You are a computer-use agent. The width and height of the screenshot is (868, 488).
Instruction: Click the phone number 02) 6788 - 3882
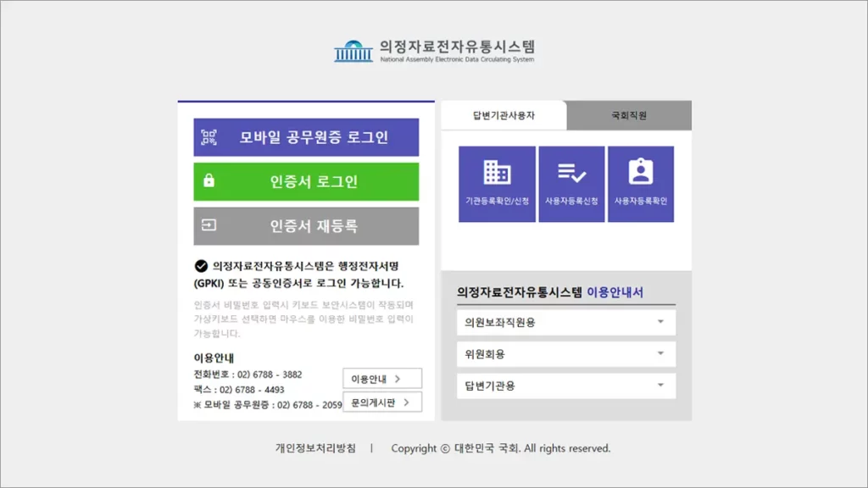click(x=270, y=374)
